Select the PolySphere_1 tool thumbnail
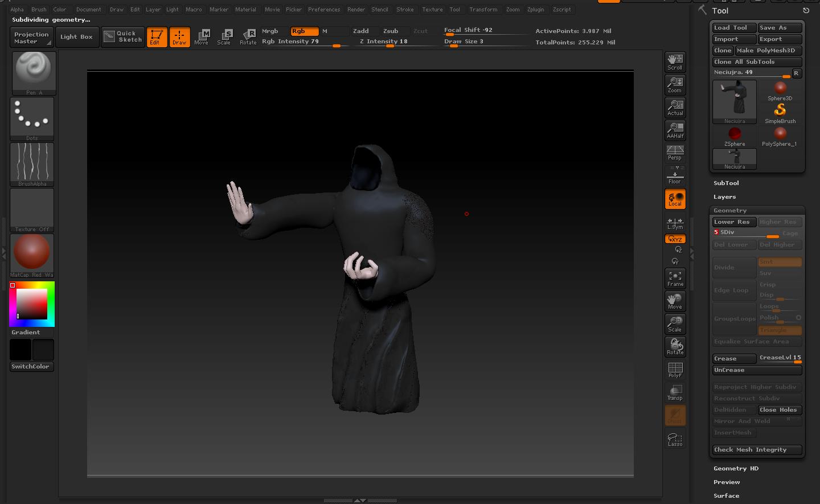This screenshot has width=820, height=504. point(780,135)
